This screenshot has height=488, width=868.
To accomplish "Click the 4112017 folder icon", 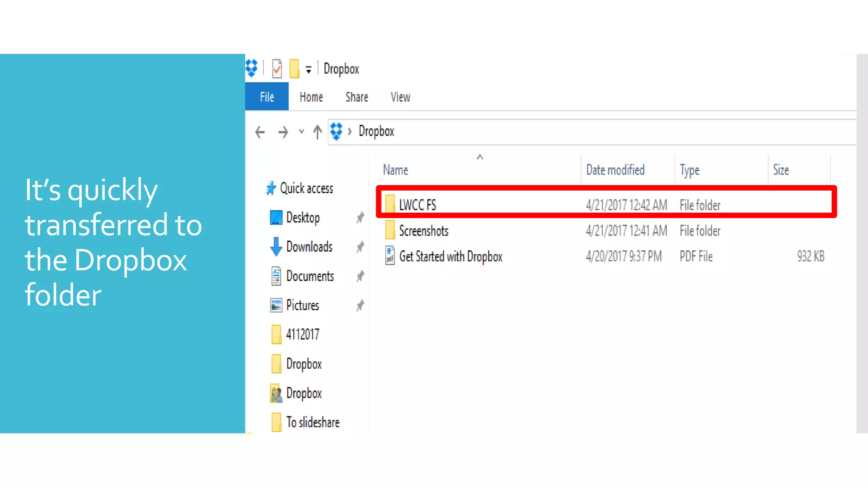I will 276,335.
